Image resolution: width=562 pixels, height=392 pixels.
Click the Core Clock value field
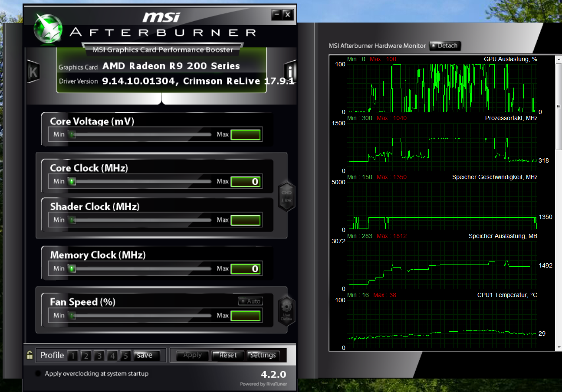246,181
